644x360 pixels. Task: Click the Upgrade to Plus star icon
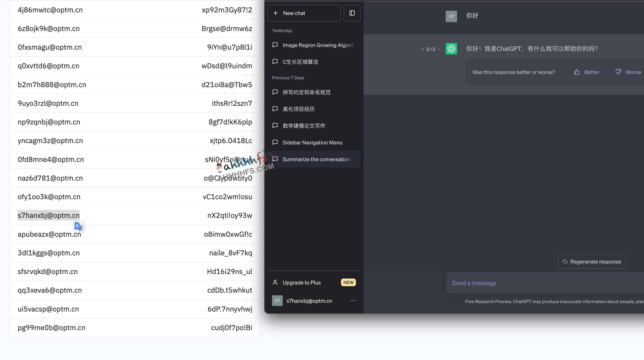pos(275,282)
